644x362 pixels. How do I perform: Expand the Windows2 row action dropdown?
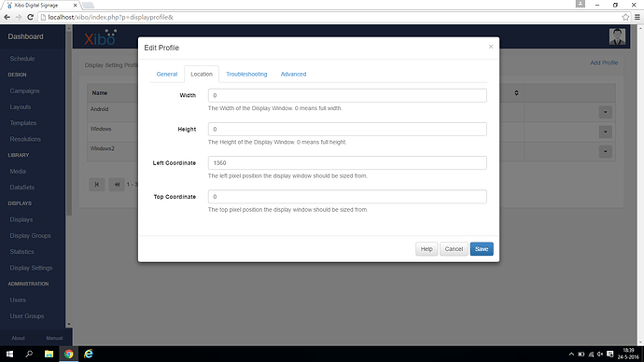point(605,151)
